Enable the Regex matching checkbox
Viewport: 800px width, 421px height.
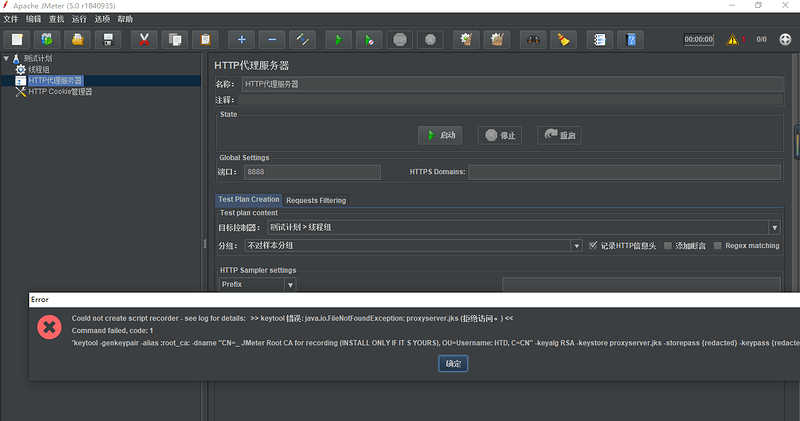(718, 246)
